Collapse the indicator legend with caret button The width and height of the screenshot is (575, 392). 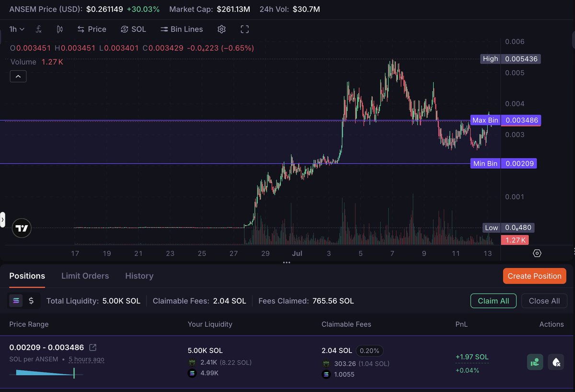click(18, 76)
